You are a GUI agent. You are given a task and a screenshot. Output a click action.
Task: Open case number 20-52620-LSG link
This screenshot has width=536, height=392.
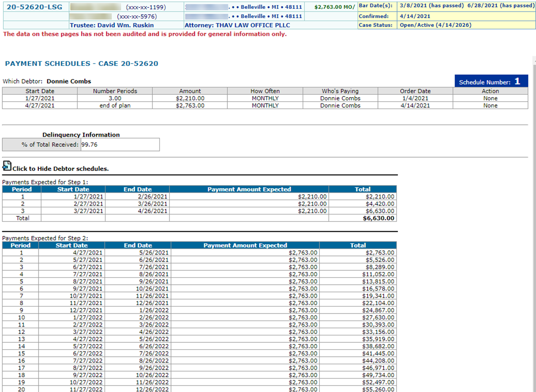[x=34, y=7]
